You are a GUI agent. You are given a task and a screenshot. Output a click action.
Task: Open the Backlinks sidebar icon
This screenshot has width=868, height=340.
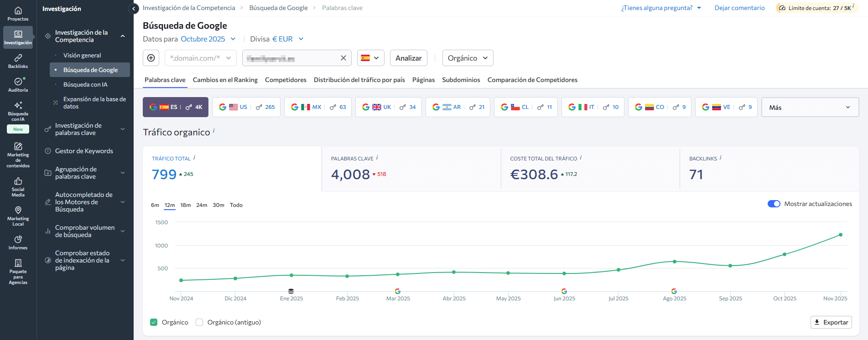[x=18, y=61]
